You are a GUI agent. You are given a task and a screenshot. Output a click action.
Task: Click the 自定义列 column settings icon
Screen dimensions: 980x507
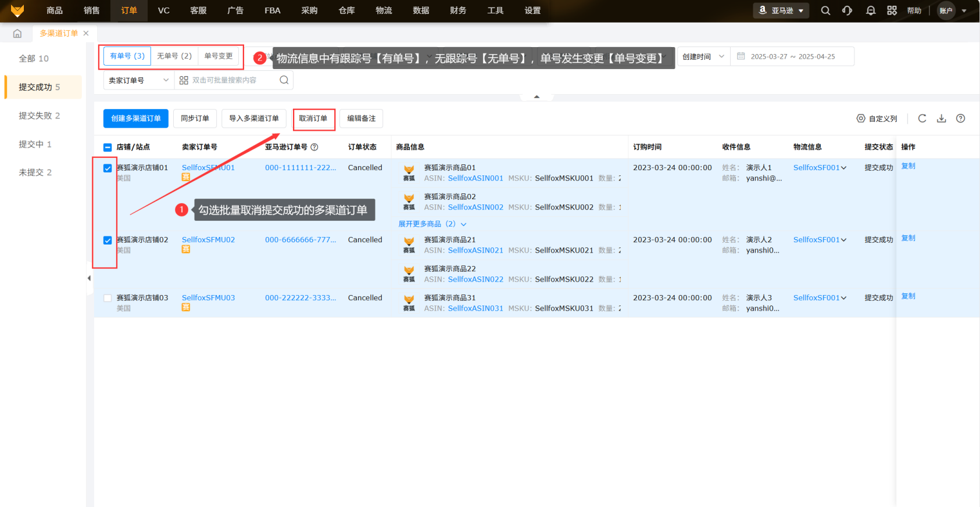(x=861, y=118)
